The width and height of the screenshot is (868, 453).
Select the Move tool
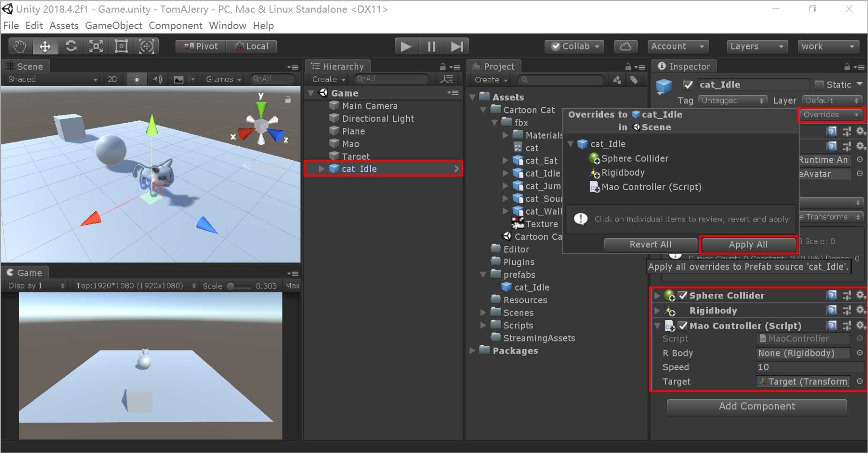click(x=45, y=46)
